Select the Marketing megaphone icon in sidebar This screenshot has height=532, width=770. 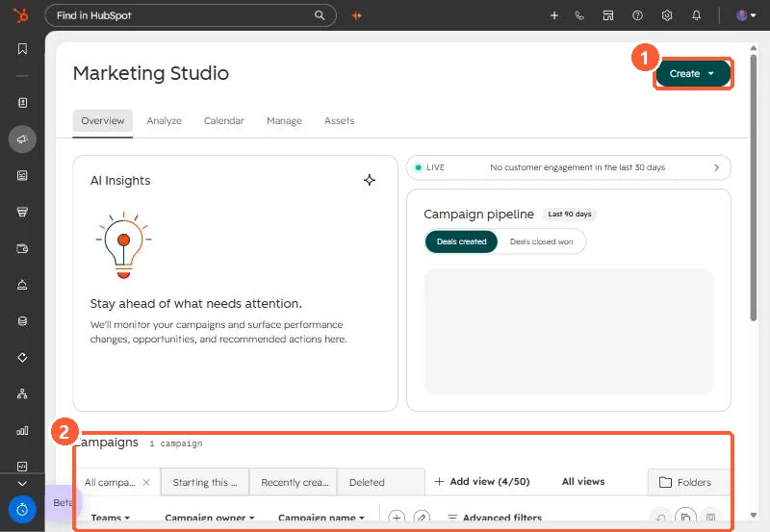[x=22, y=139]
